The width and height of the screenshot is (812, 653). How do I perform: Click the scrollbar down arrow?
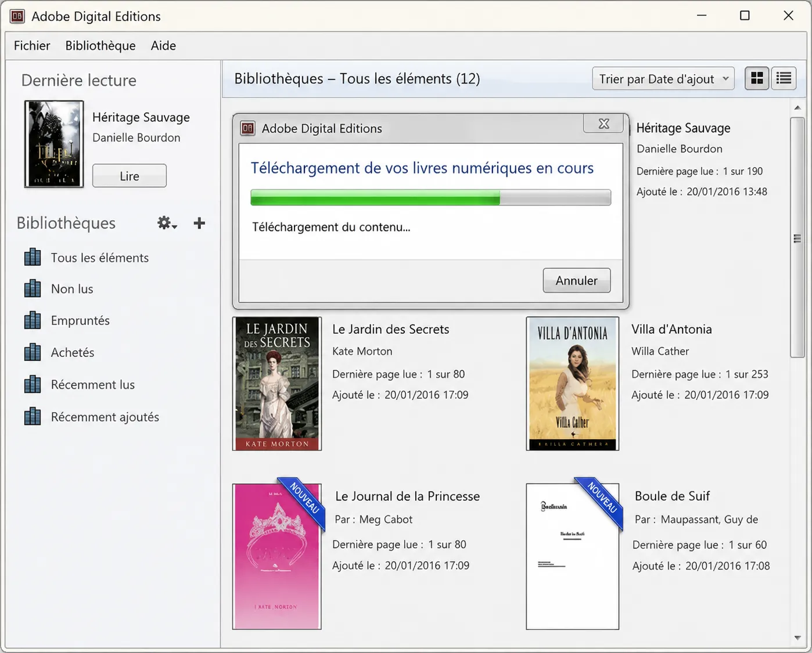[797, 638]
